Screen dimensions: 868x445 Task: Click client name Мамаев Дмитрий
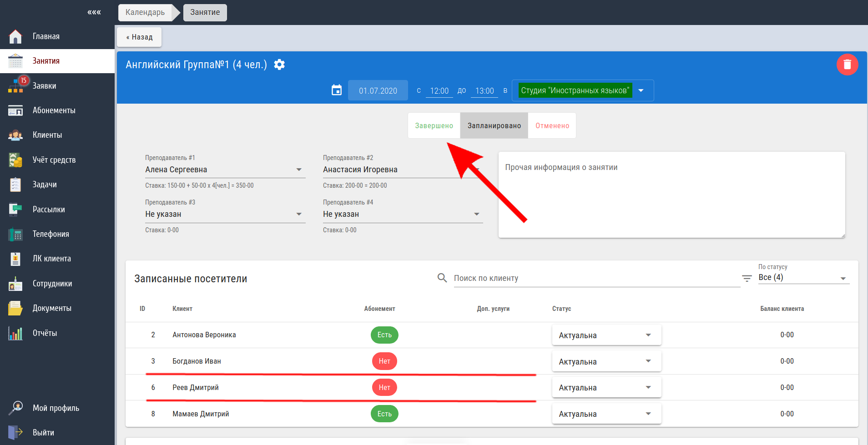(201, 414)
